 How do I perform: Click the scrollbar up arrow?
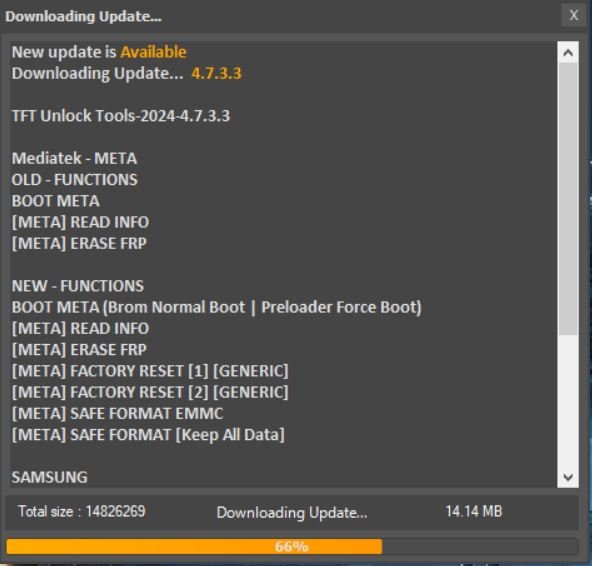click(568, 52)
